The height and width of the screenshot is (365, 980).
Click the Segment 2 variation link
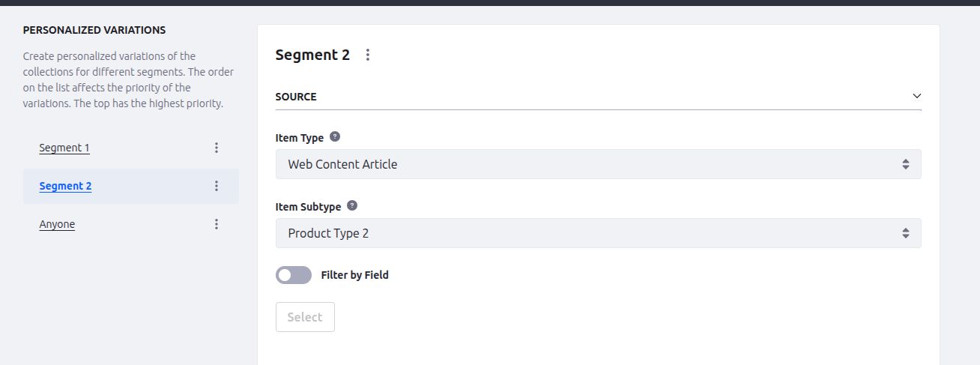pos(65,186)
